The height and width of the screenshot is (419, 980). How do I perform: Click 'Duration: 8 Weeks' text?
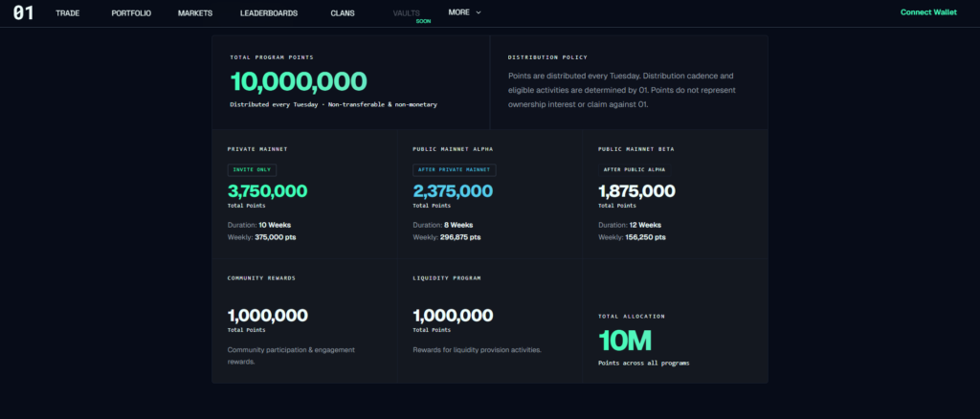pyautogui.click(x=442, y=225)
